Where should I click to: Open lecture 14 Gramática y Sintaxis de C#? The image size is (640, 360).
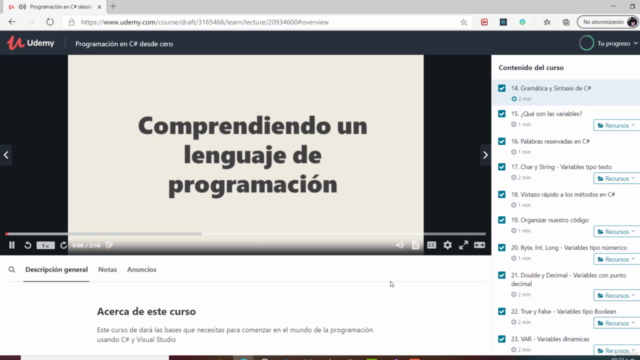tap(551, 88)
